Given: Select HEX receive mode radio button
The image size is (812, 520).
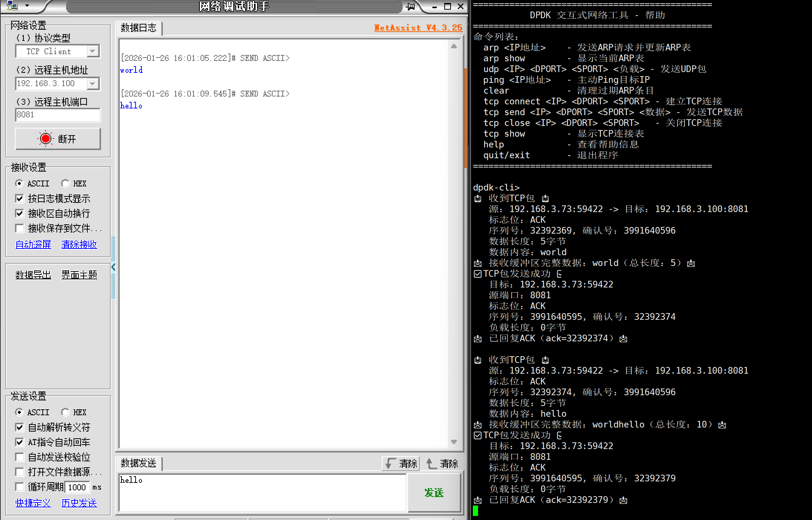Looking at the screenshot, I should (66, 183).
